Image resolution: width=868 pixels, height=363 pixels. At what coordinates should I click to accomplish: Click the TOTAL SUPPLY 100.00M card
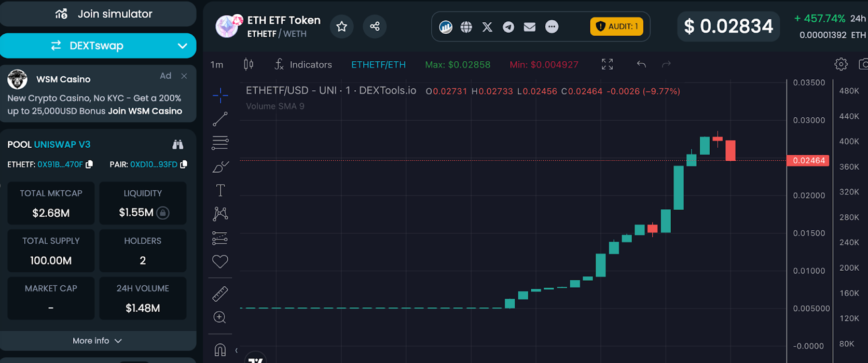click(x=51, y=250)
